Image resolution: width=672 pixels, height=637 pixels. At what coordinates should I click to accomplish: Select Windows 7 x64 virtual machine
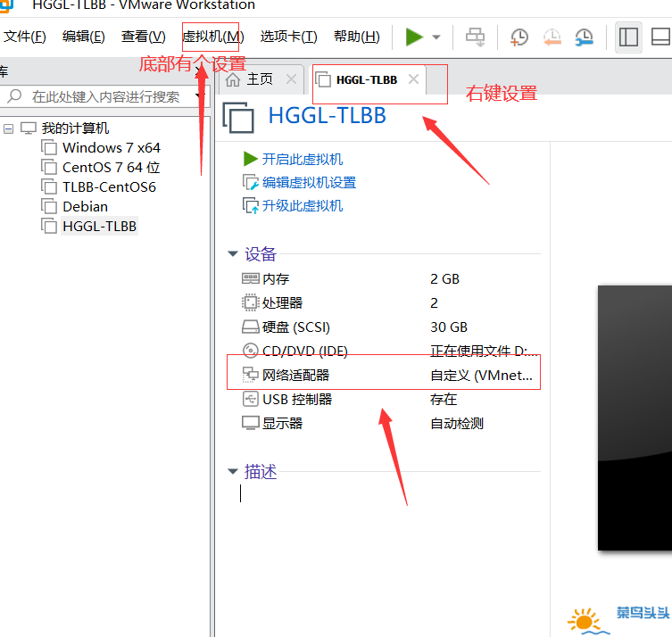(112, 148)
